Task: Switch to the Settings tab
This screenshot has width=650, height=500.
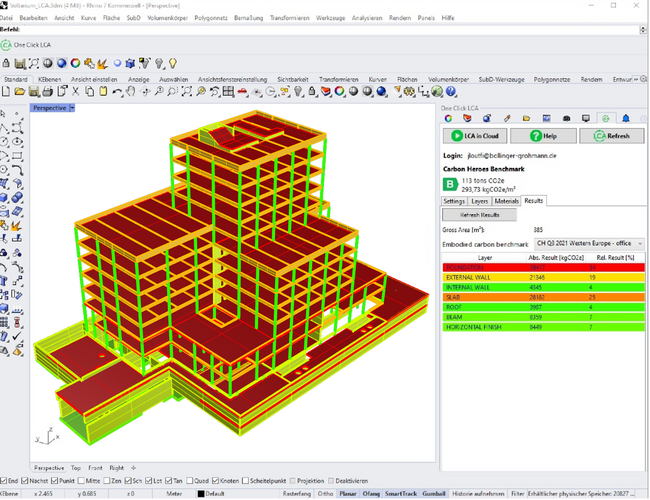Action: [454, 201]
